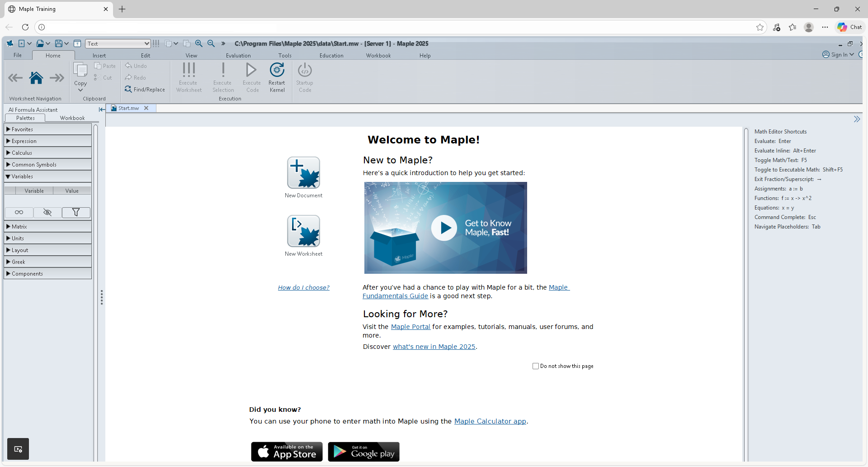Click the Google Play download badge

pyautogui.click(x=363, y=452)
